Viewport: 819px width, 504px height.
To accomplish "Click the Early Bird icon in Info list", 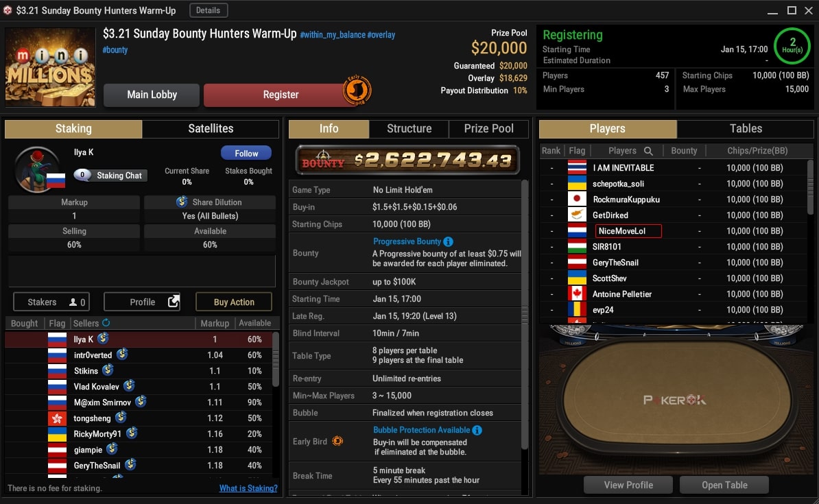I will tap(338, 442).
